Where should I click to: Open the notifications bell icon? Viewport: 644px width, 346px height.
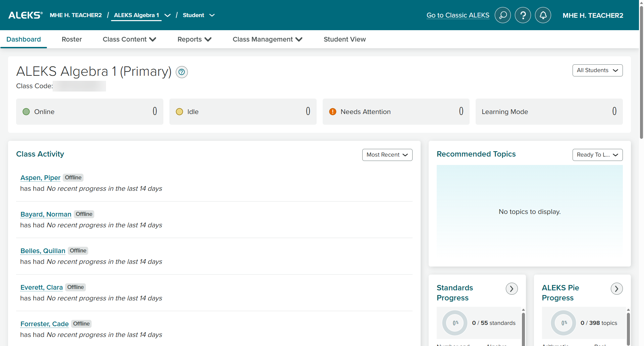coord(543,15)
